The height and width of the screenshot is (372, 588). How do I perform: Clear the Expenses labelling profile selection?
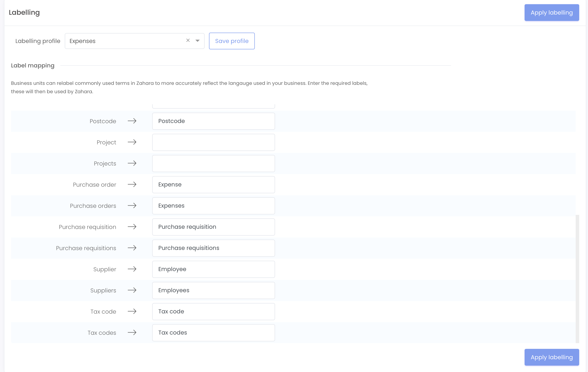(188, 40)
